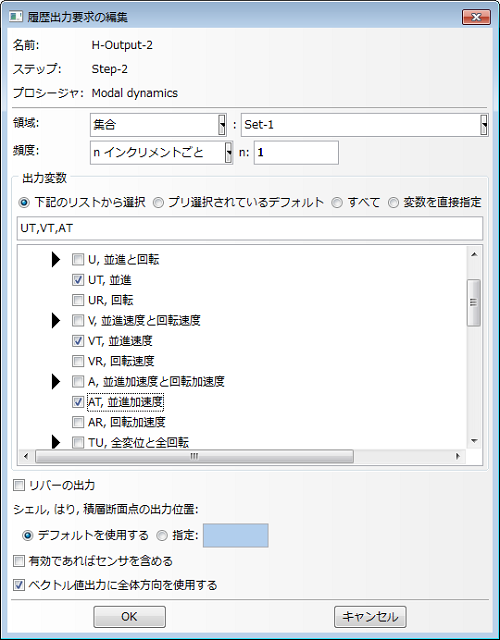Expand the A, 並進加速度と回転加速度 arrow
This screenshot has height=640, width=500.
56,382
